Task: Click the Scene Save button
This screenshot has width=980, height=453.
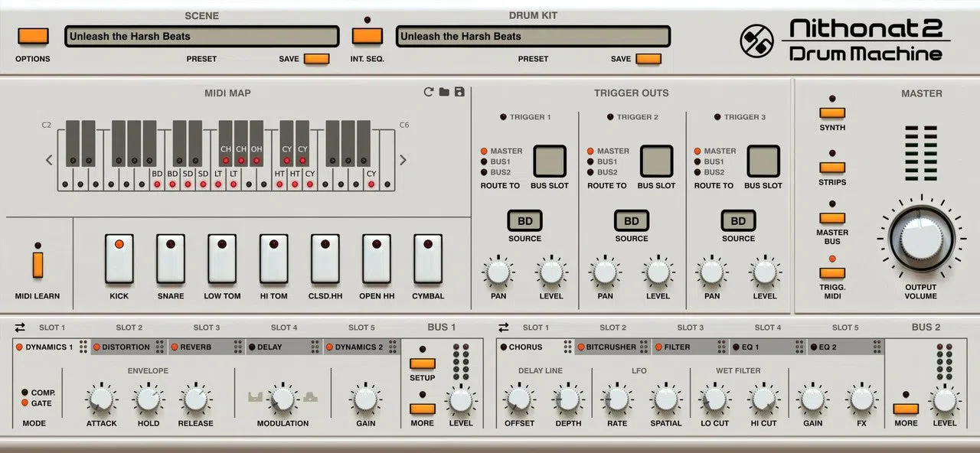Action: tap(316, 59)
